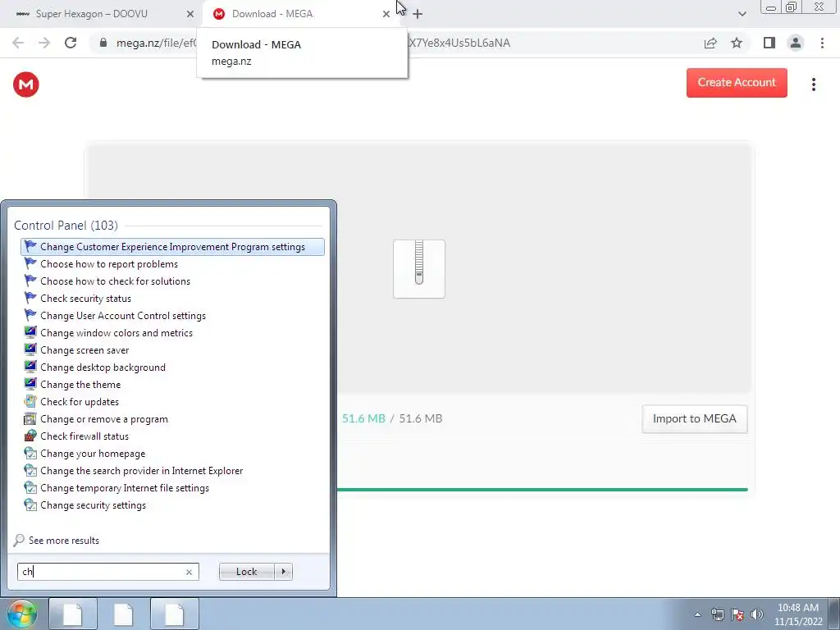Close the Super Hexagon – DOOVU tab
Image resolution: width=840 pixels, height=630 pixels.
pos(189,14)
